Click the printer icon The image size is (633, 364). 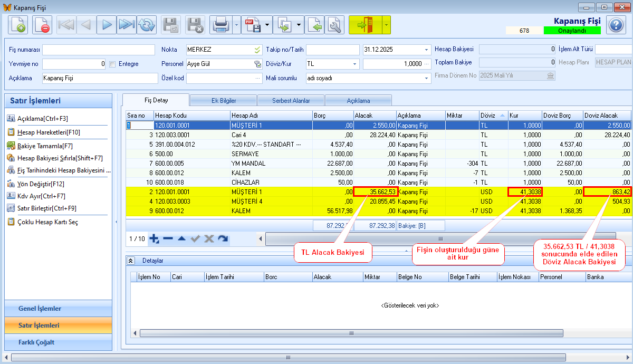point(220,25)
